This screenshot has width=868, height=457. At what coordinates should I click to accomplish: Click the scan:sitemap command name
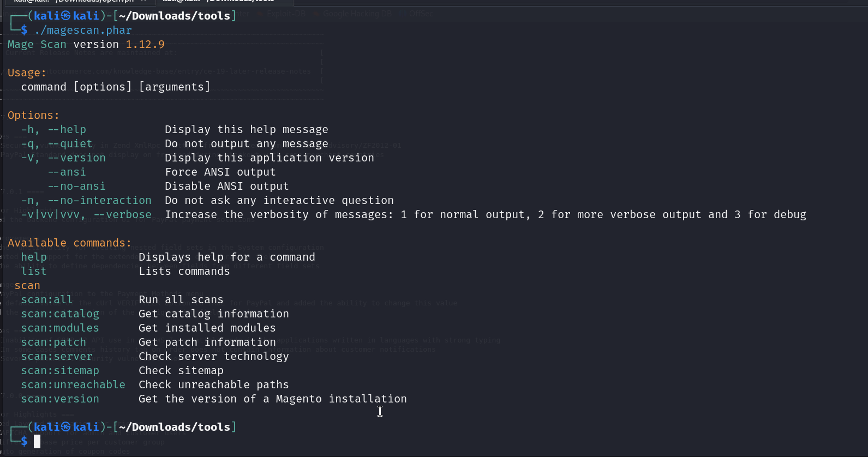[60, 371]
